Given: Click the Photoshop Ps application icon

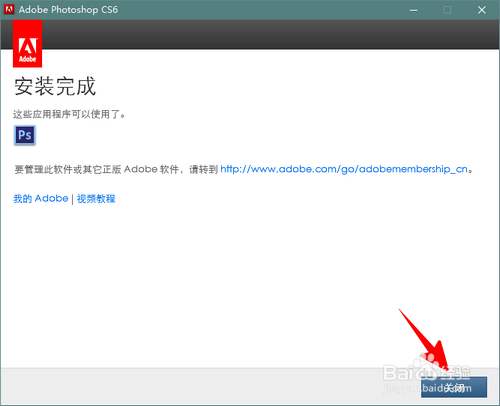Looking at the screenshot, I should [25, 135].
